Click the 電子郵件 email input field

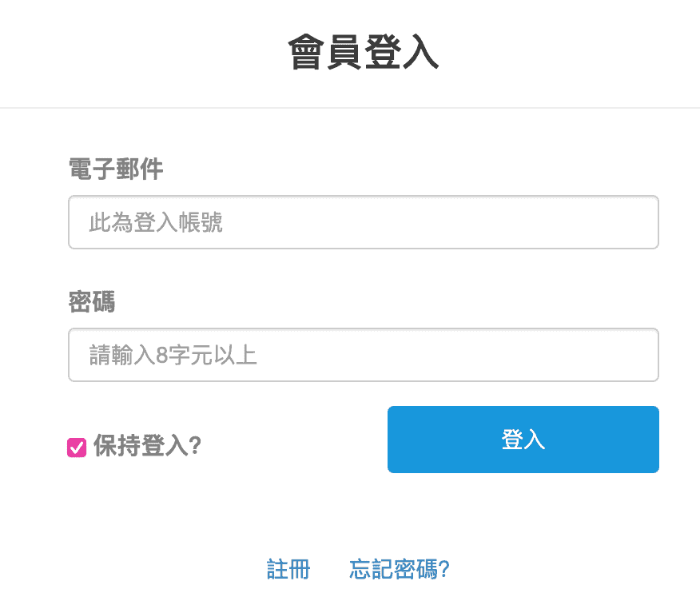click(363, 222)
